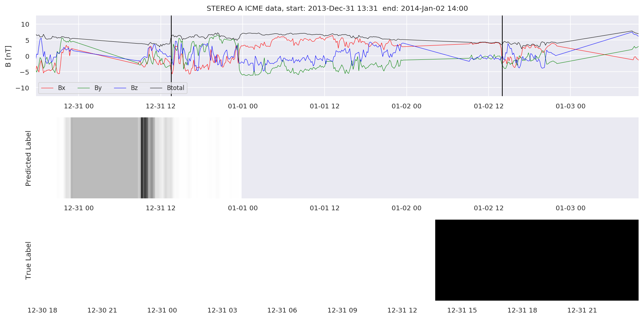Viewport: 644px width, 319px height.
Task: Click '01-01 00' tick under the Predicted Label plot
Action: tap(243, 208)
